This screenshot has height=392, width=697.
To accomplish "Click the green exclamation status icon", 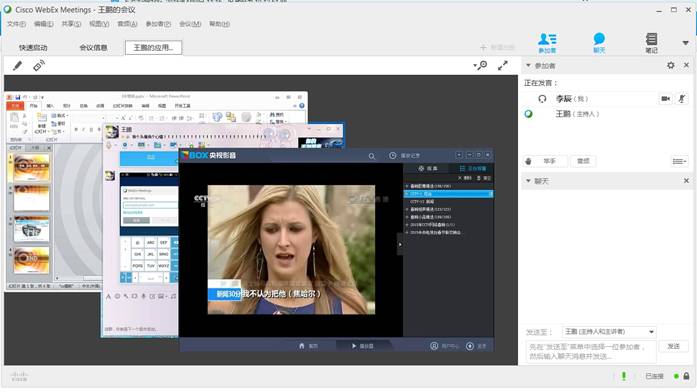I will click(x=624, y=376).
